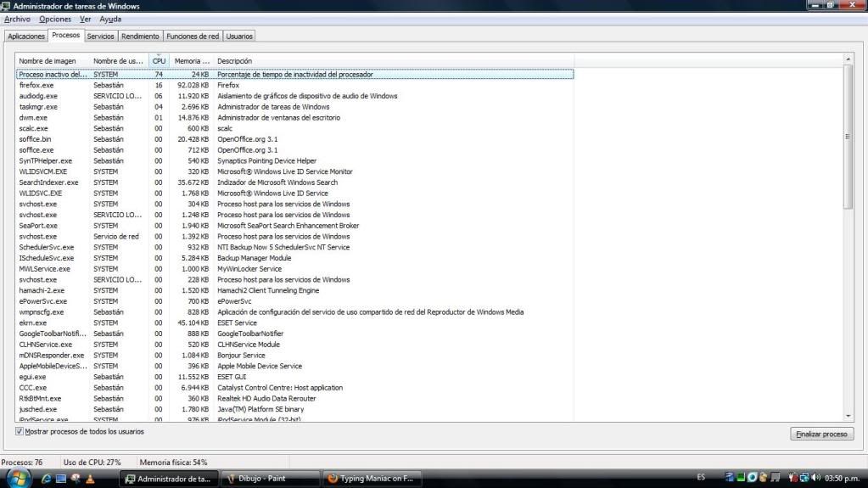
Task: Switch to 'Dibujo - Paint' taskbar button
Action: click(272, 478)
